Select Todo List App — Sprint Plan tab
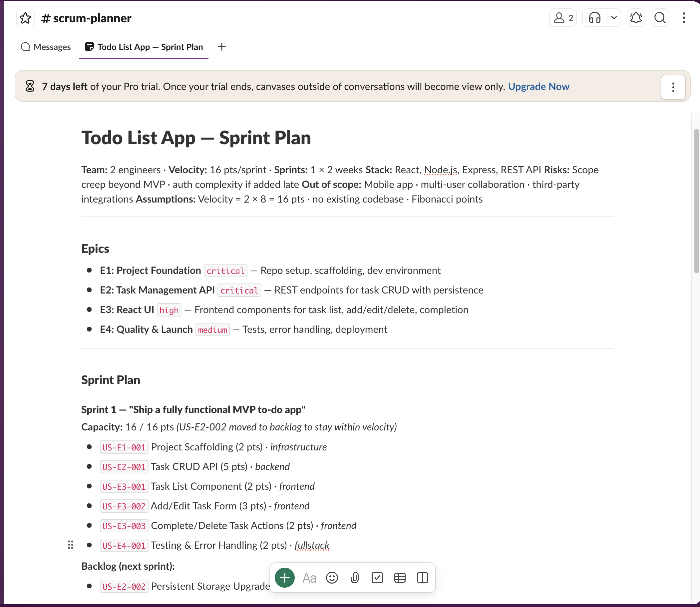Viewport: 700px width, 607px height. pos(144,47)
